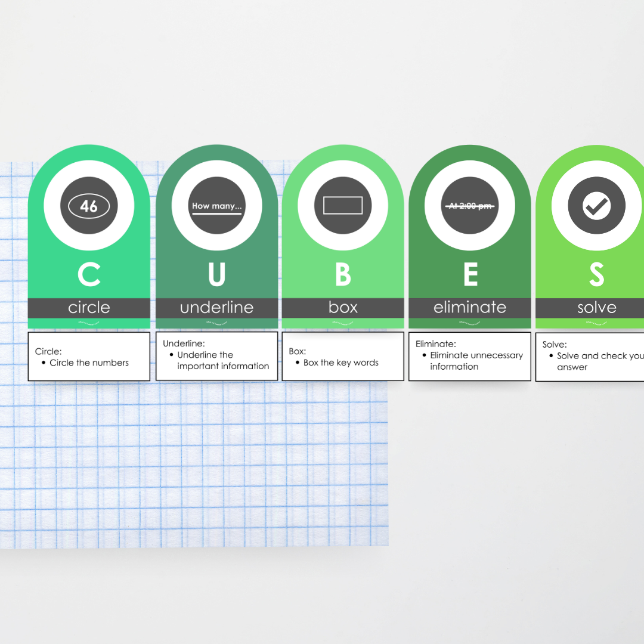Select the rectangle box icon

343,206
